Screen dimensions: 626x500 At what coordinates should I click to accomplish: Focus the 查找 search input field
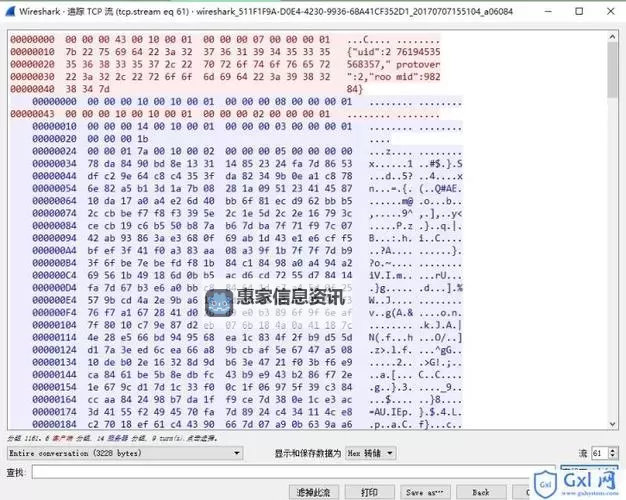click(x=293, y=472)
